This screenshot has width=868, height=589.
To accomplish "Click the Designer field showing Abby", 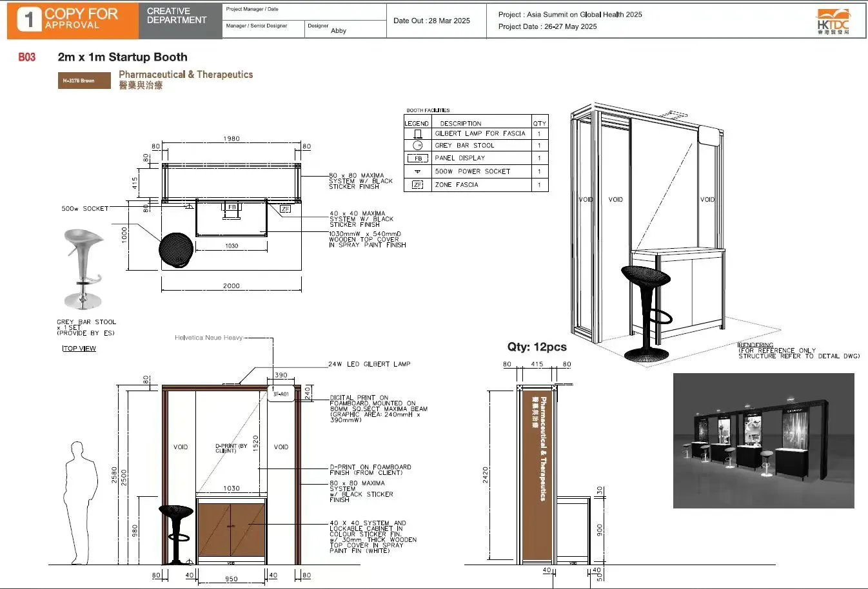I will (346, 29).
